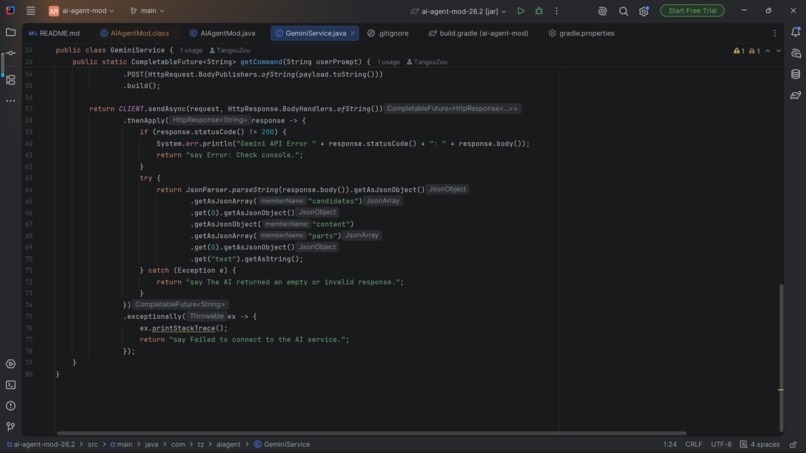Click the horizontal editor scrollbar
The height and width of the screenshot is (453, 806).
[371, 433]
